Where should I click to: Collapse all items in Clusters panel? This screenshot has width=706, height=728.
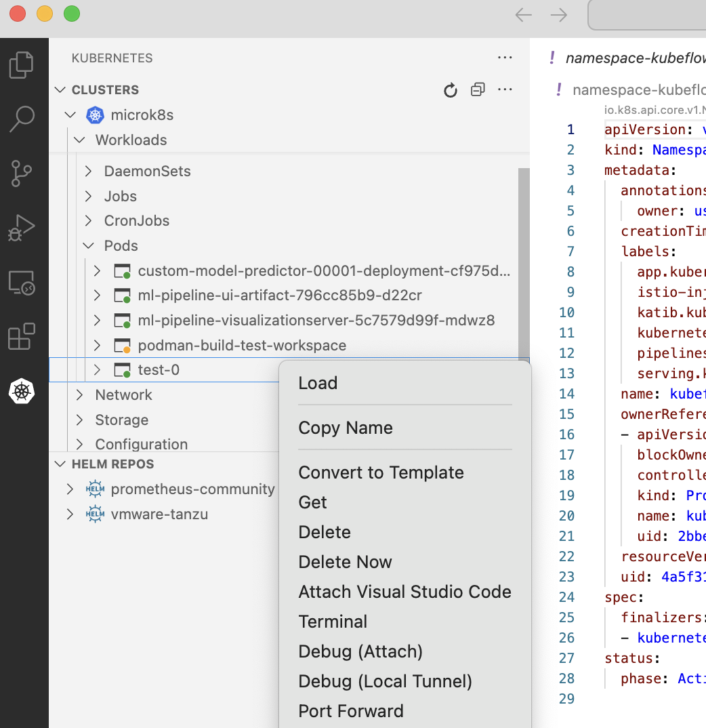tap(478, 89)
